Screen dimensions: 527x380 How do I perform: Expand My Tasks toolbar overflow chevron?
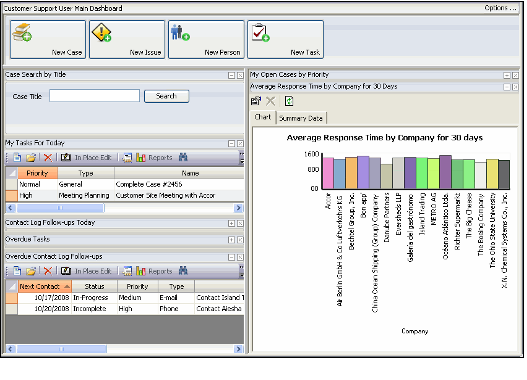tap(242, 158)
